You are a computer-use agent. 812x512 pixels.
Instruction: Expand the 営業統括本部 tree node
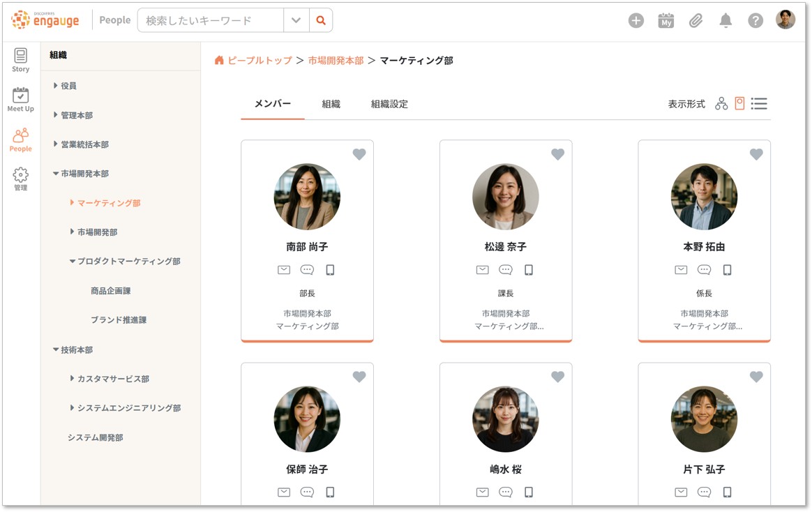(x=55, y=144)
